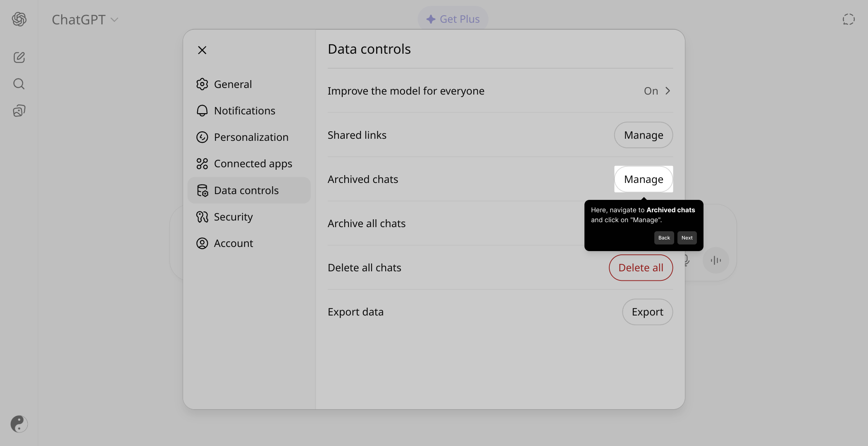
Task: Click the Archived chats label
Action: tap(363, 179)
